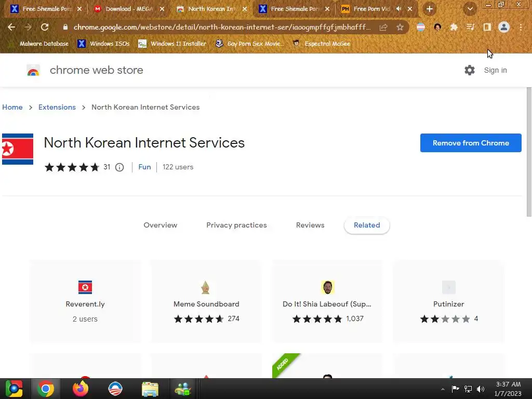The height and width of the screenshot is (399, 532).
Task: Open a new tab with the plus button
Action: click(x=430, y=9)
